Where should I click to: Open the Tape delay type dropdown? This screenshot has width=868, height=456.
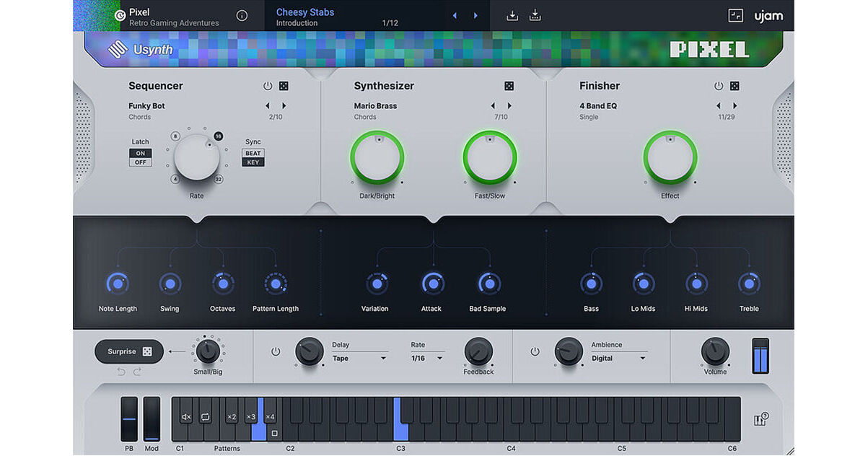359,358
